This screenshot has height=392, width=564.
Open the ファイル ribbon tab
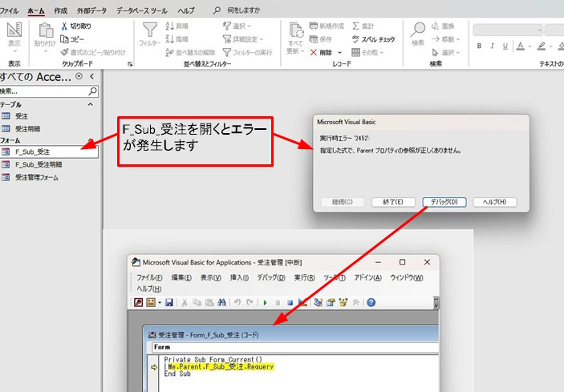click(9, 10)
